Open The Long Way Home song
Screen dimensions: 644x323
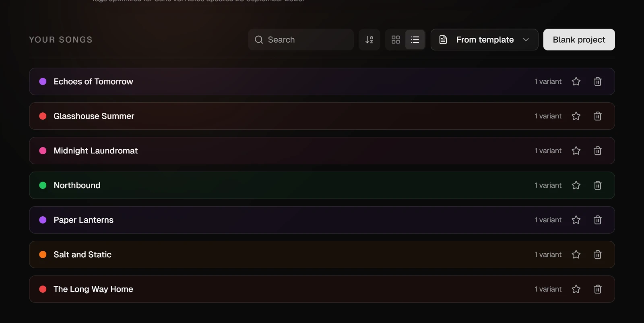[322, 289]
